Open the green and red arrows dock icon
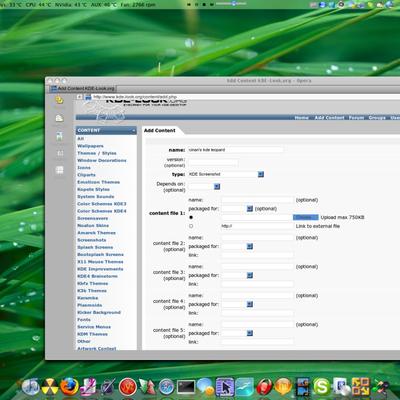Image resolution: width=400 pixels, height=400 pixels. (147, 387)
